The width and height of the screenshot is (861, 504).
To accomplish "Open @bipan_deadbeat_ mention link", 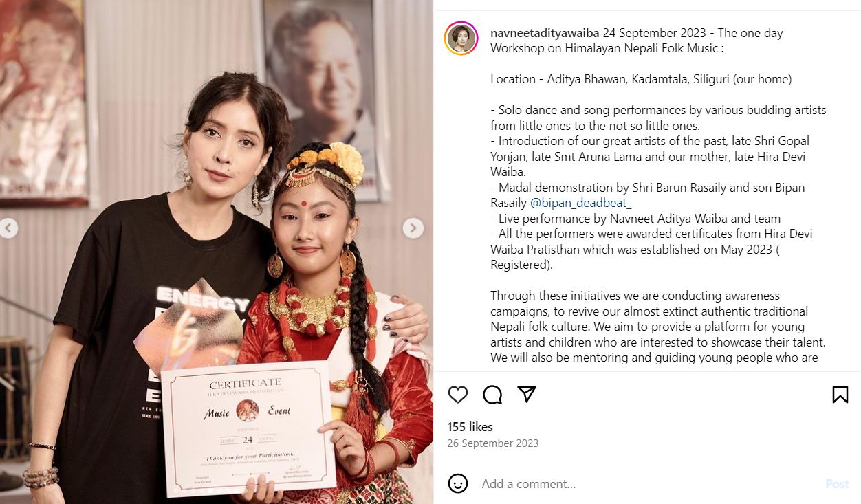I will click(580, 203).
